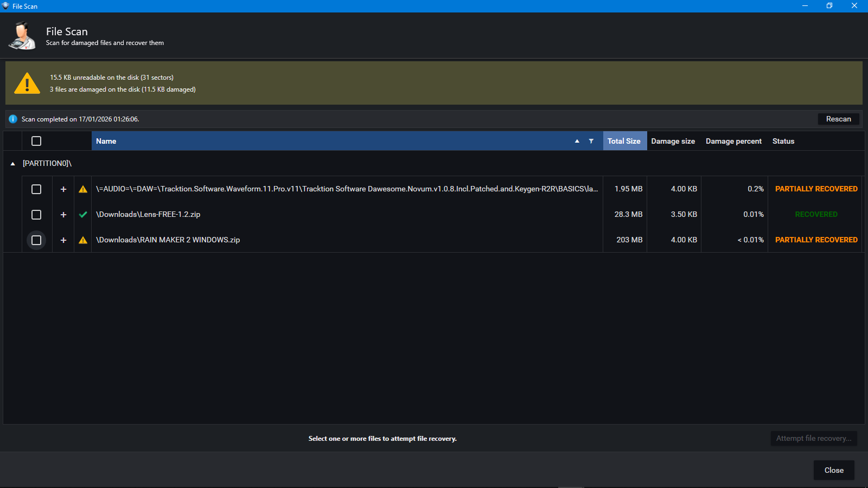Close window with title bar X

(854, 6)
